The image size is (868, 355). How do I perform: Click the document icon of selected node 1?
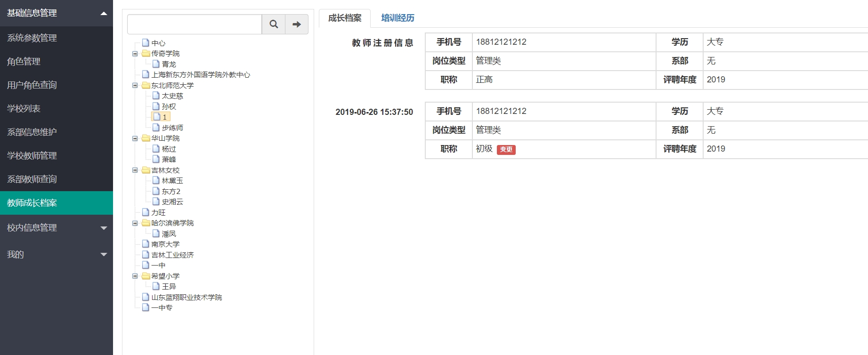(157, 117)
